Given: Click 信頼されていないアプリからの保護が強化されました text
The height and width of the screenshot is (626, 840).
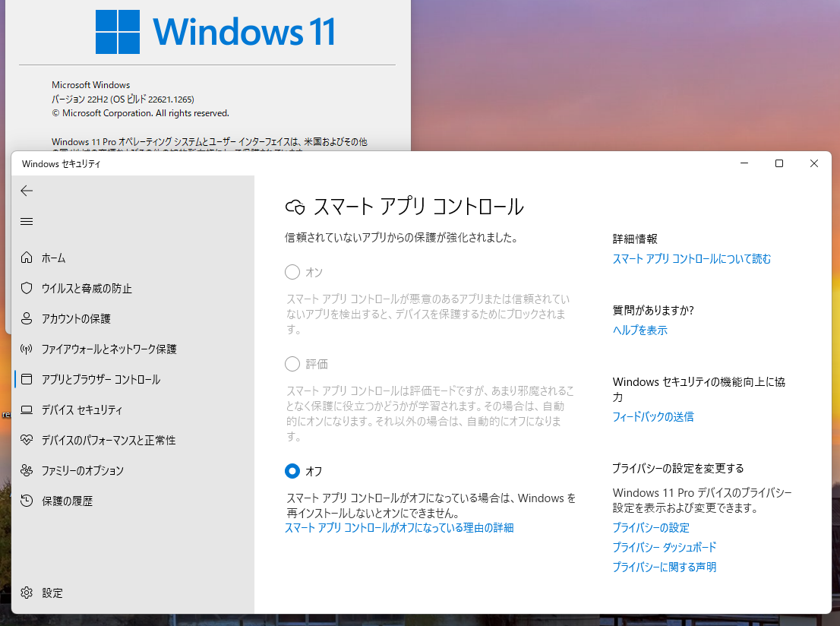Looking at the screenshot, I should tap(401, 238).
